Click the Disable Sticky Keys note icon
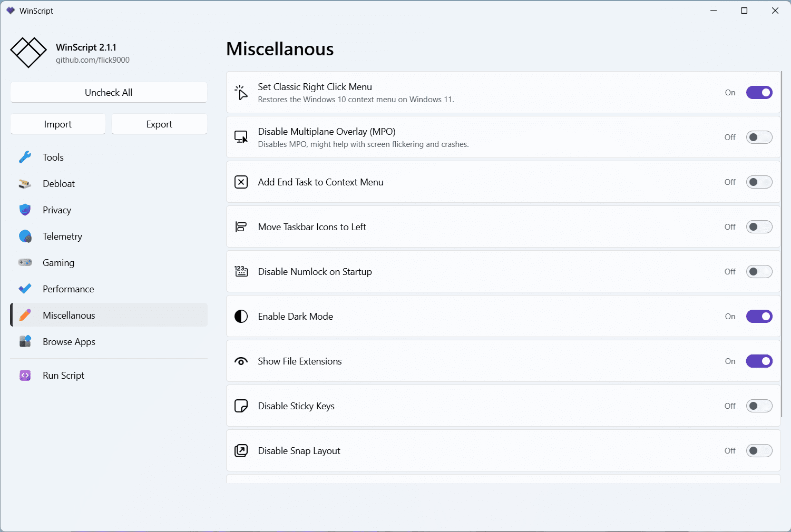Screen dimensions: 791x532 point(241,406)
